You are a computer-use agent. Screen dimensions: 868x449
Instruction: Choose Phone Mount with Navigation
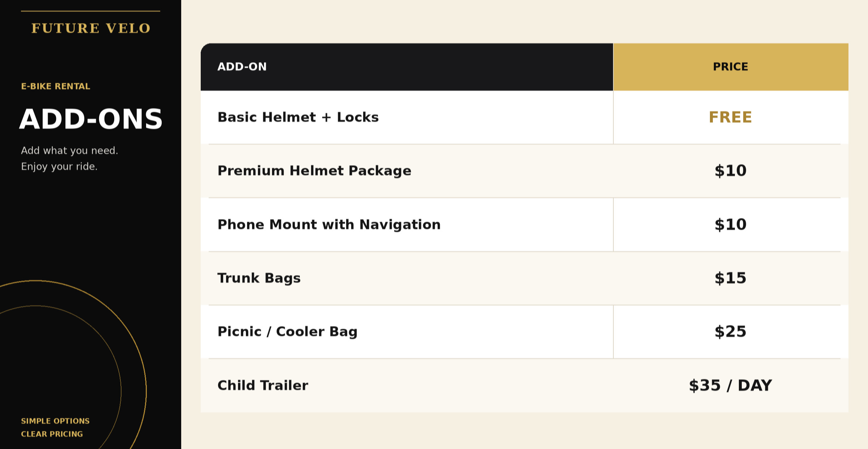point(329,224)
